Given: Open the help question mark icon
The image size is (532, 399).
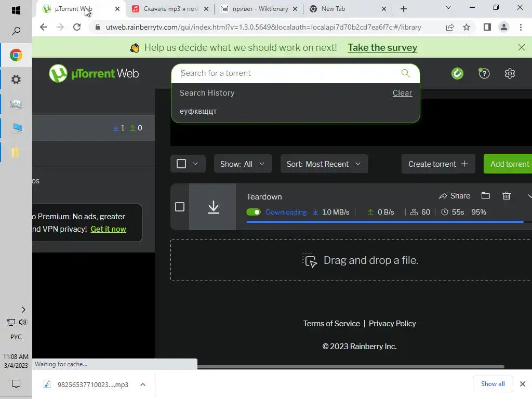Looking at the screenshot, I should point(484,73).
